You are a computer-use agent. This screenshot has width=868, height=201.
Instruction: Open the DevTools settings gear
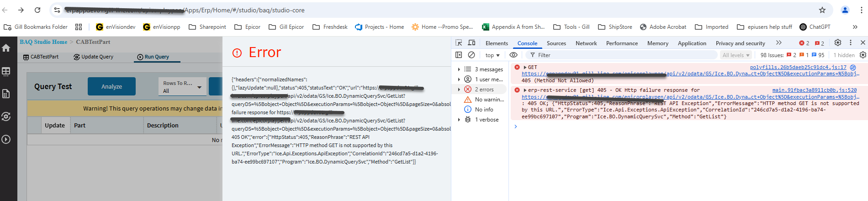coord(837,42)
